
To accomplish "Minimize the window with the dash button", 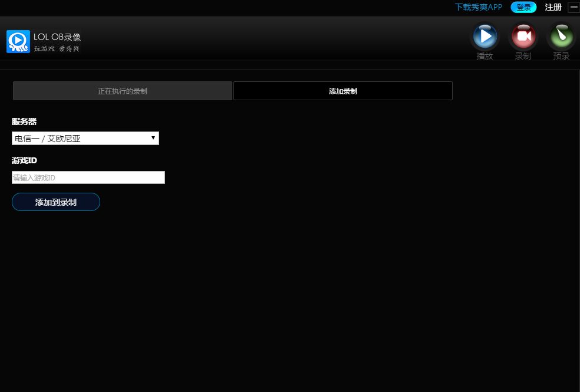I will click(574, 7).
